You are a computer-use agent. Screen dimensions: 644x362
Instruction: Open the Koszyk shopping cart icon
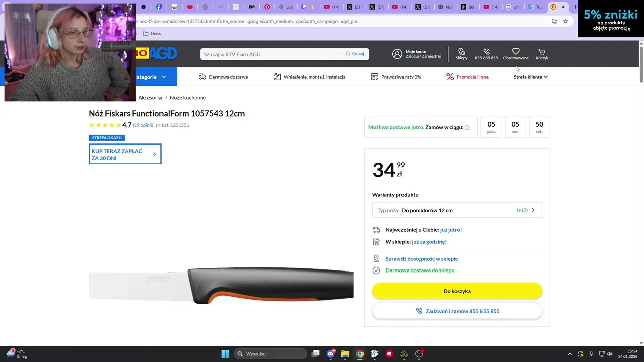[x=542, y=52]
